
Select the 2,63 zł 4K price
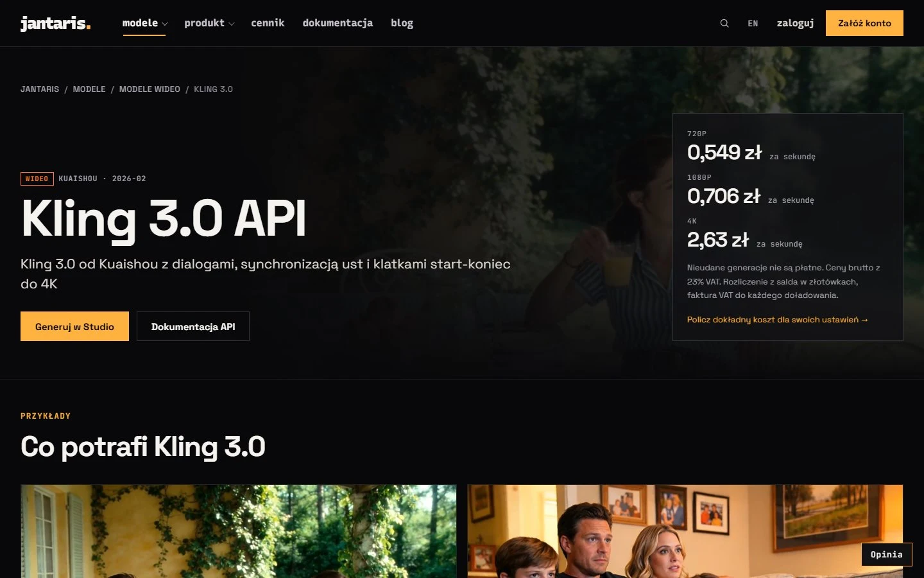[718, 240]
